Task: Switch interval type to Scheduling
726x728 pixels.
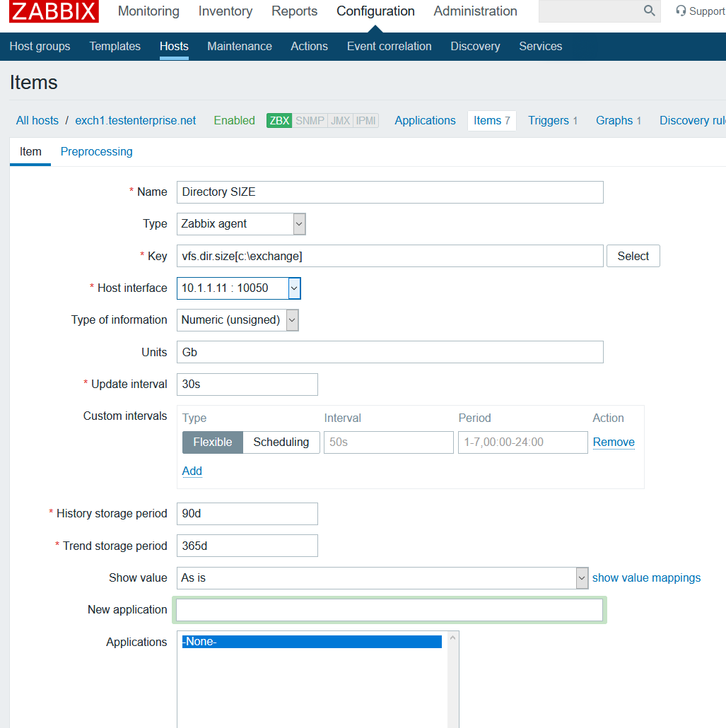Action: coord(281,442)
